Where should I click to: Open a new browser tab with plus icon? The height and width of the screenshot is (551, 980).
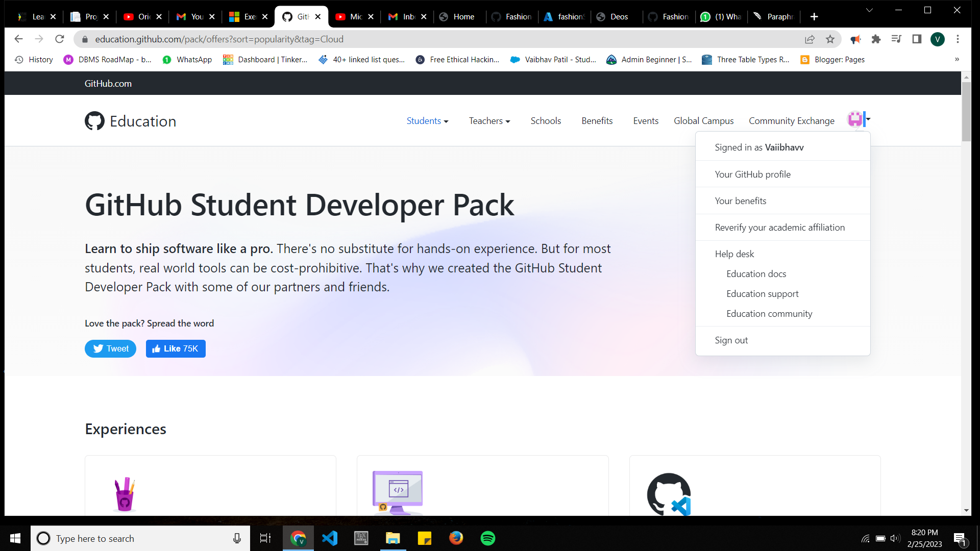coord(814,17)
